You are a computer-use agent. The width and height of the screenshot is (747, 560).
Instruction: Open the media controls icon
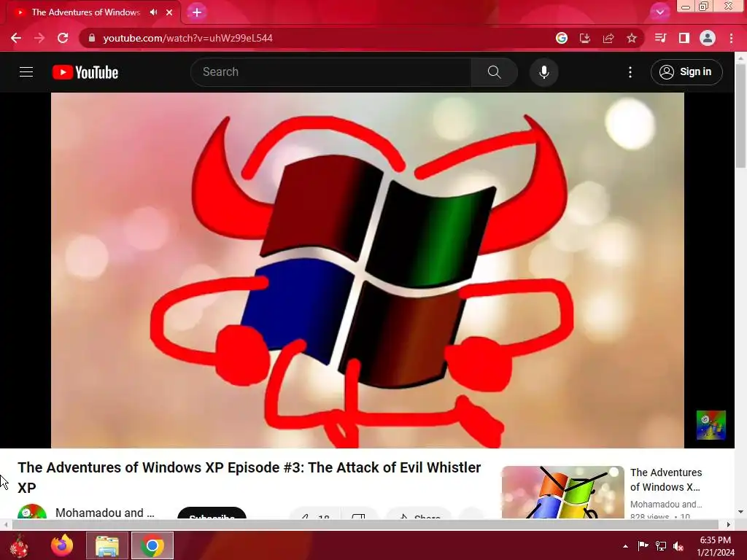pos(660,38)
